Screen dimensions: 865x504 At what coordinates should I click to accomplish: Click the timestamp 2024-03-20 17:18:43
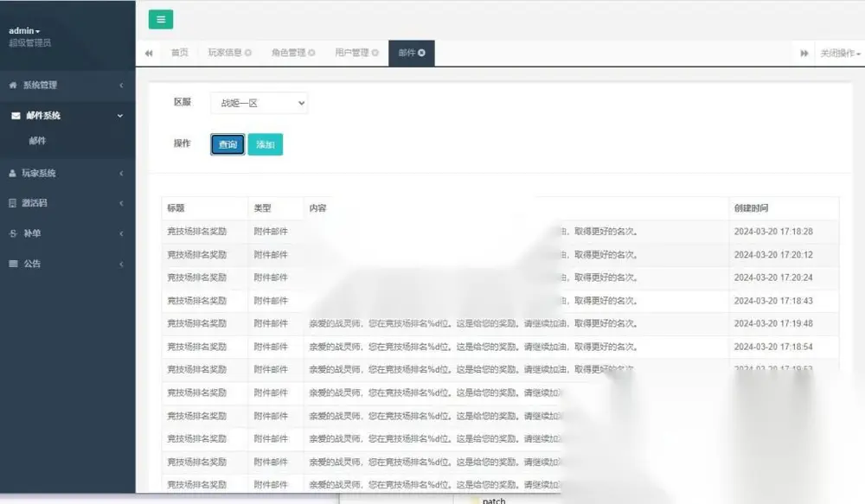coord(773,301)
